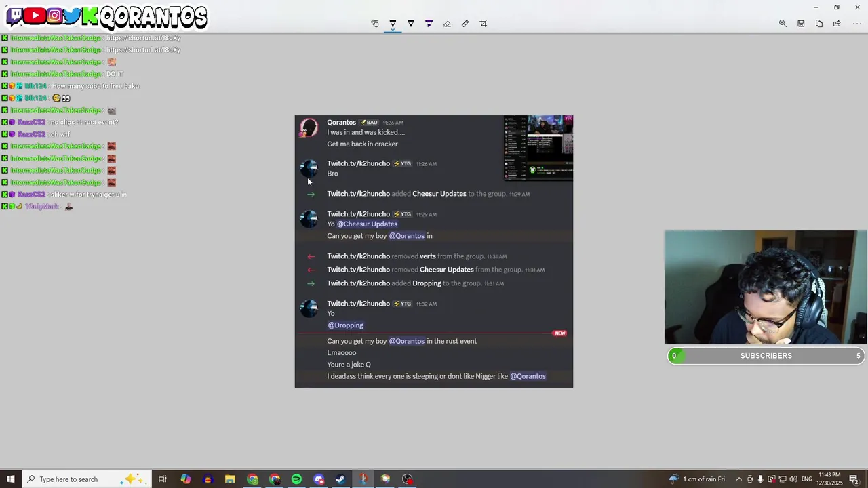
Task: Open the See more ellipsis menu
Action: tap(857, 24)
